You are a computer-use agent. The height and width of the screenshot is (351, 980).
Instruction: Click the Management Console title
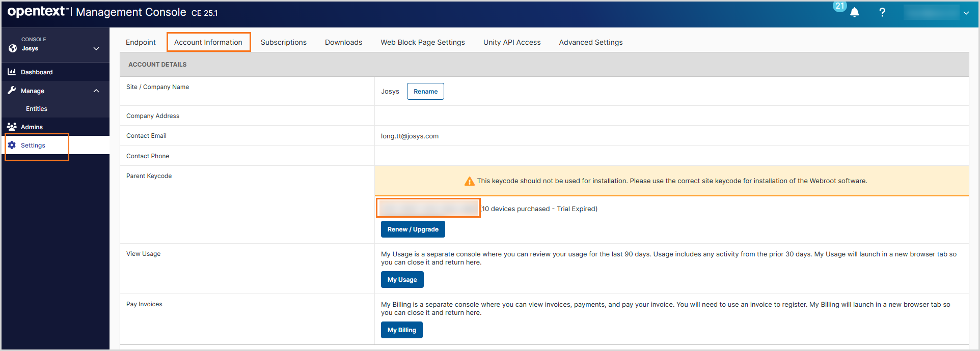(x=131, y=12)
